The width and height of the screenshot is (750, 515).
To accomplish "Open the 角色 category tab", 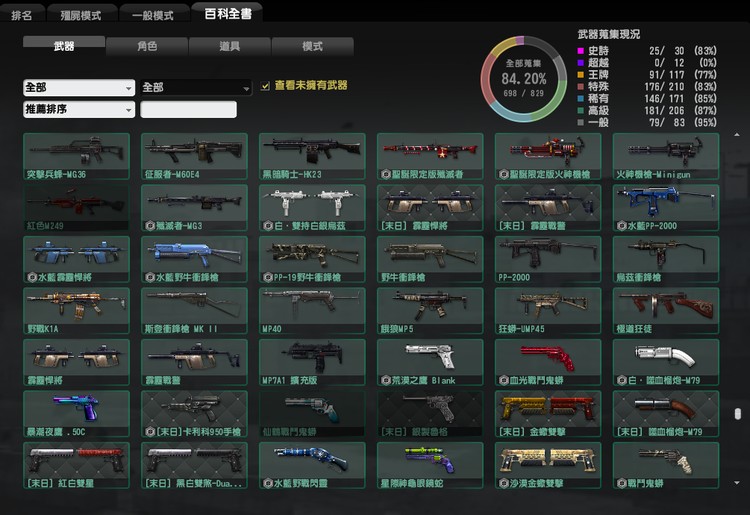I will (147, 46).
